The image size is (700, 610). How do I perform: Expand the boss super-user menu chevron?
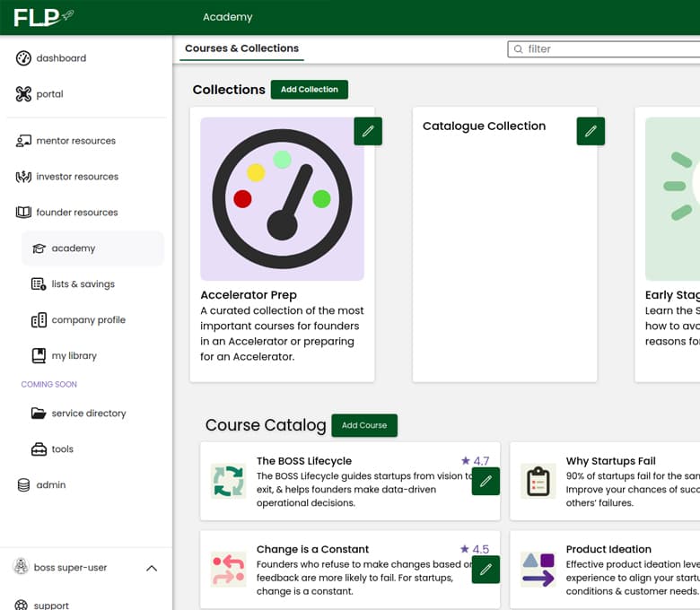coord(152,568)
